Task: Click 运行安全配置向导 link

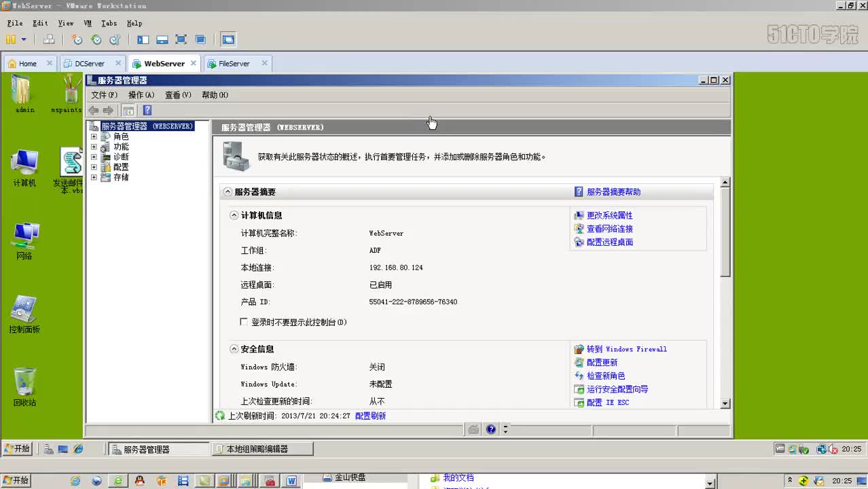Action: tap(617, 389)
